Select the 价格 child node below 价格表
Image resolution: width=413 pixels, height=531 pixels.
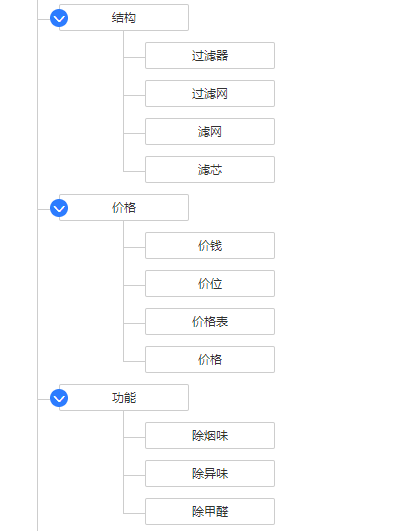[210, 360]
